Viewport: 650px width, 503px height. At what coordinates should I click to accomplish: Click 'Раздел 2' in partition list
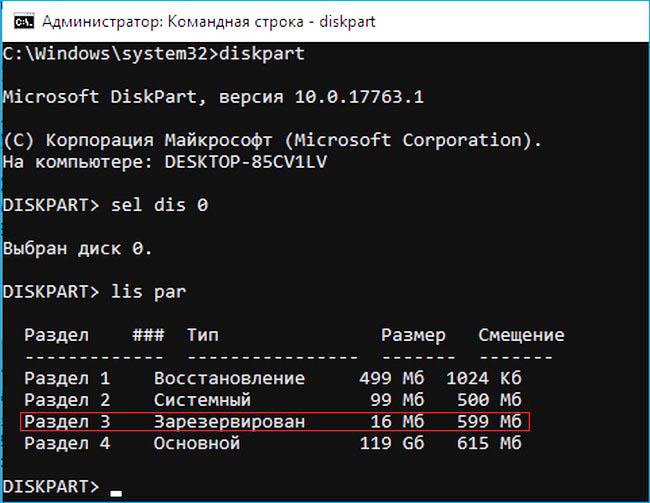67,400
